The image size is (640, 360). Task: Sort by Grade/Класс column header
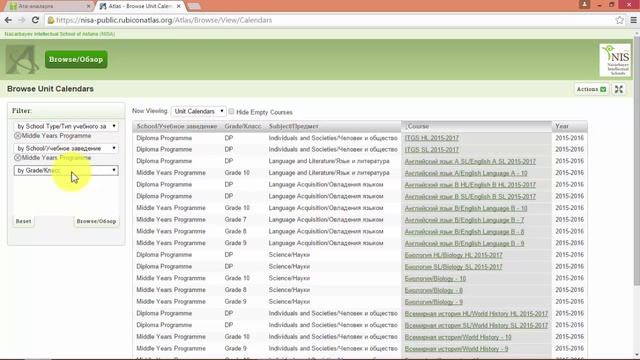(243, 126)
